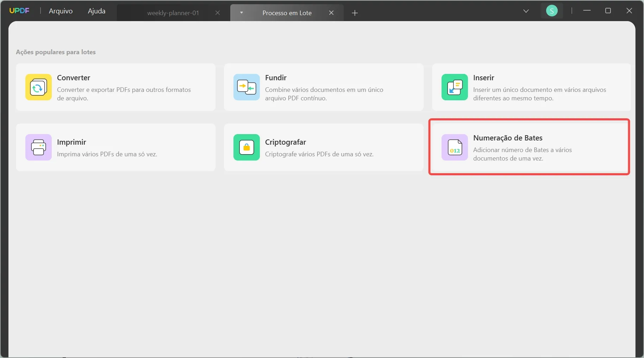Viewport: 644px width, 358px height.
Task: Select the Processo em Lote tab
Action: pyautogui.click(x=287, y=13)
